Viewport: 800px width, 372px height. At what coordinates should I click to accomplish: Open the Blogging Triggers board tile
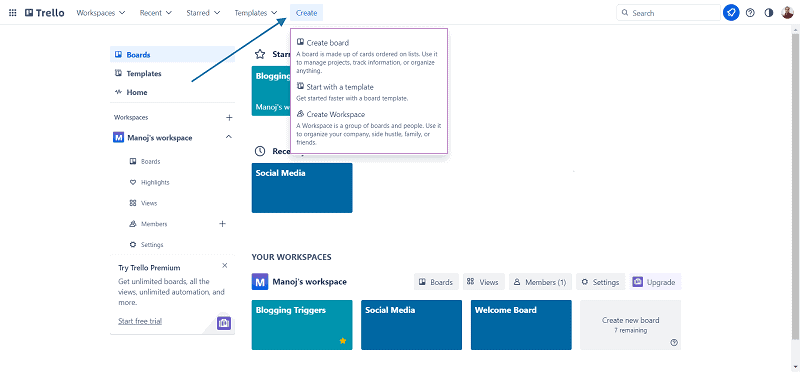click(302, 325)
